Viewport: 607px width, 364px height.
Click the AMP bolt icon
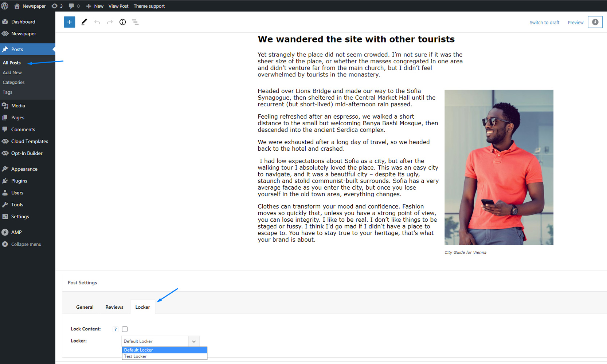coord(5,232)
